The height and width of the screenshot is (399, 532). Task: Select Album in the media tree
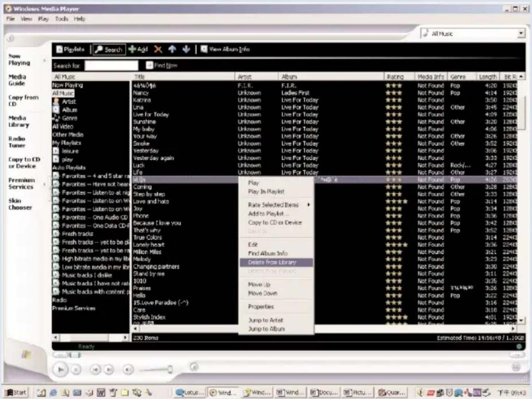[x=65, y=110]
